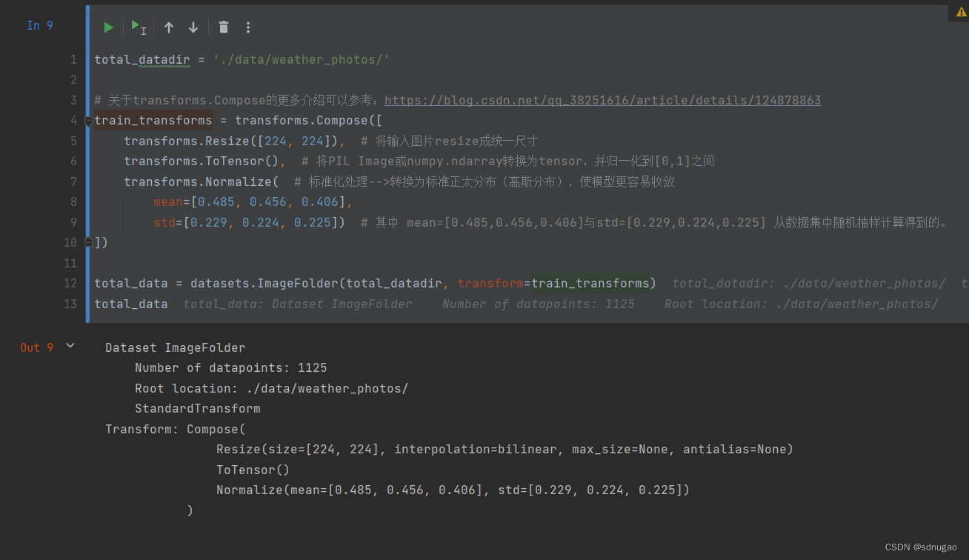Click train_transforms on line 4
The width and height of the screenshot is (969, 560).
(153, 120)
